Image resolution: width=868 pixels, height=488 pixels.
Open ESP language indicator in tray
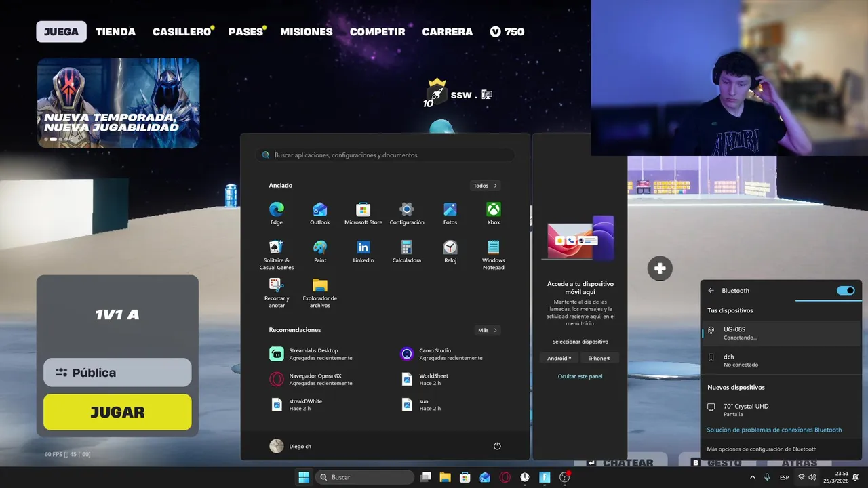[784, 477]
